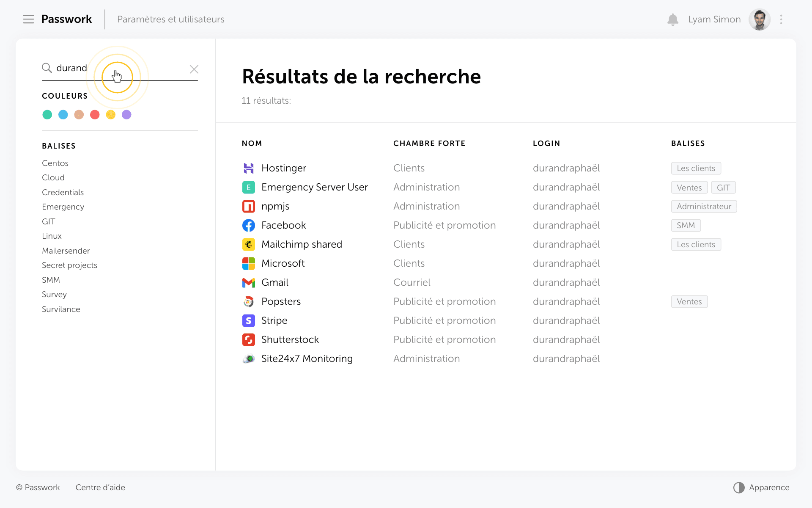This screenshot has width=812, height=508.
Task: Click Ventes tag on the Popsters row
Action: tap(689, 301)
